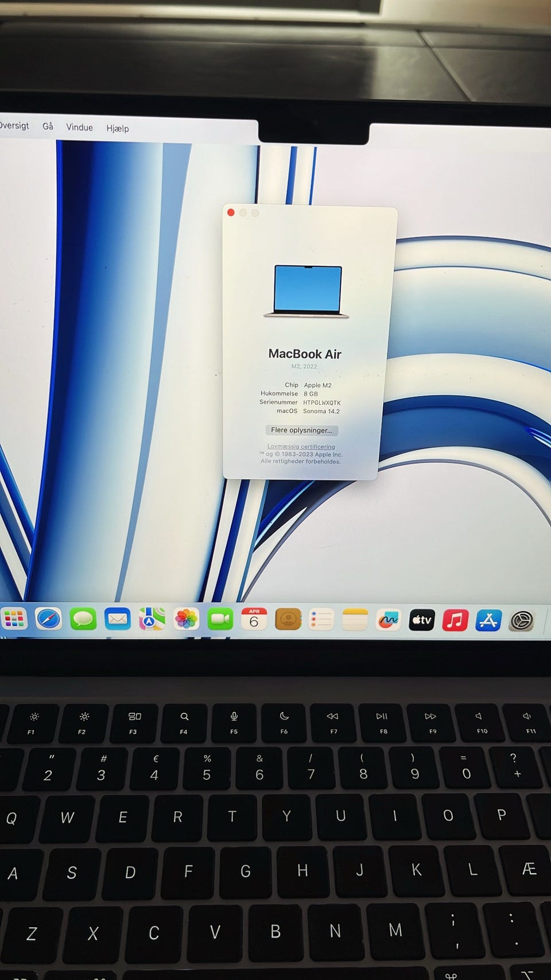551x980 pixels.
Task: Open Reminders from the Dock
Action: (321, 620)
